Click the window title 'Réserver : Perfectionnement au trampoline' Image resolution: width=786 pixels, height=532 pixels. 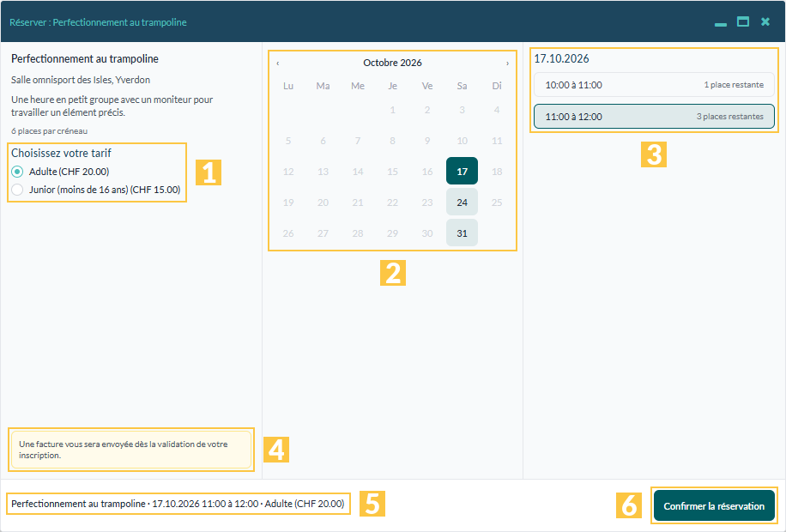click(98, 22)
